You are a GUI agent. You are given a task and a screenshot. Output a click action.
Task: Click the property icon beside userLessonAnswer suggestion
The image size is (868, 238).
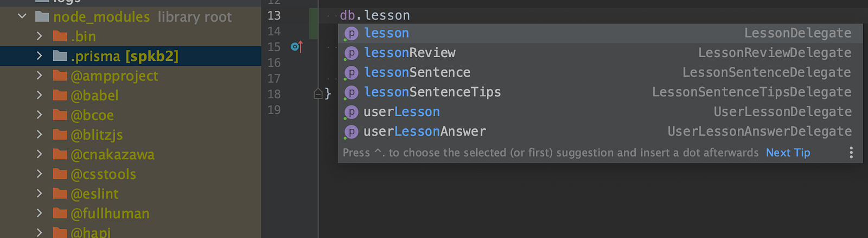point(352,132)
